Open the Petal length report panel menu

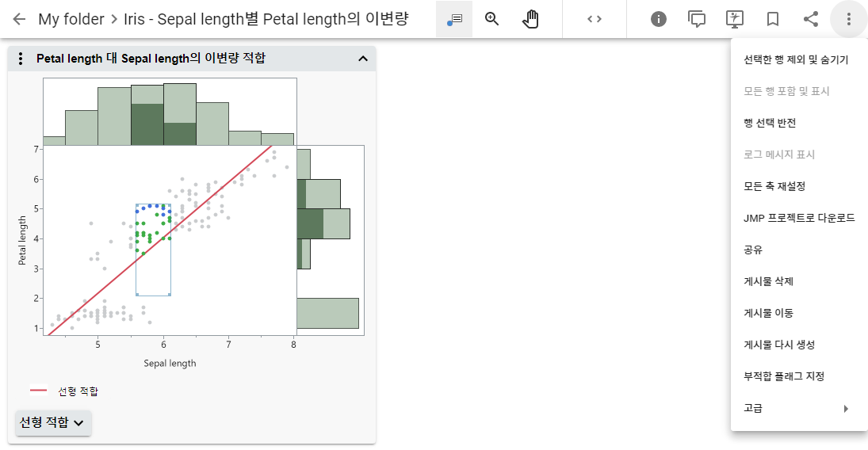tap(21, 59)
